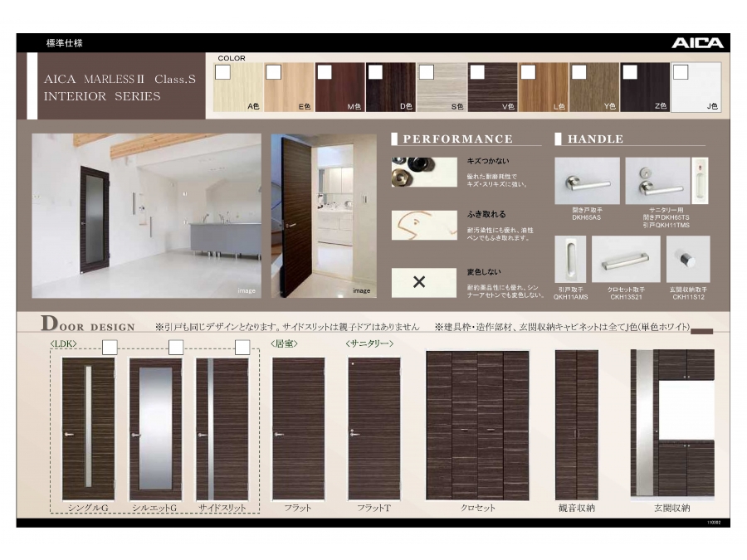The height and width of the screenshot is (560, 747).
Task: Tick the checkbox above the シルエットG door
Action: click(x=176, y=347)
